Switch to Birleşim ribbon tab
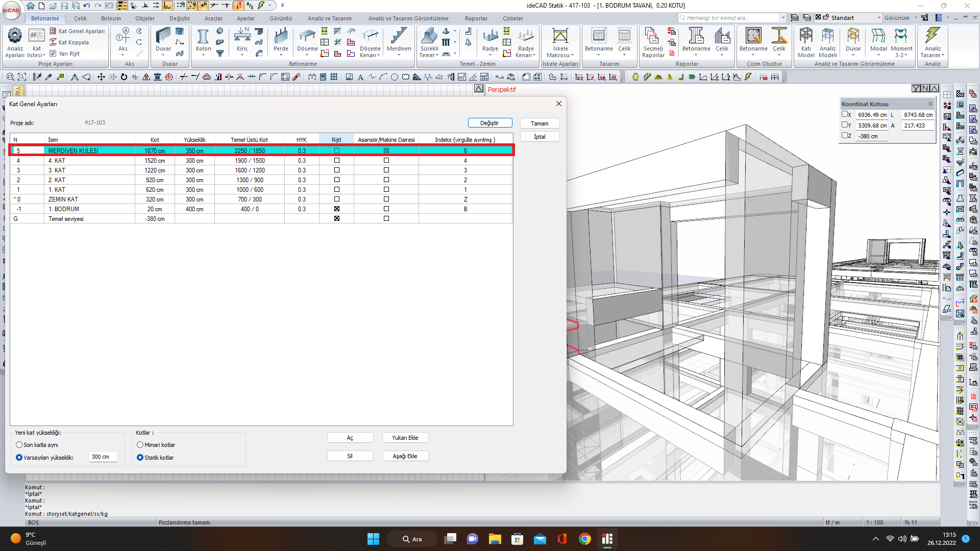 111,18
